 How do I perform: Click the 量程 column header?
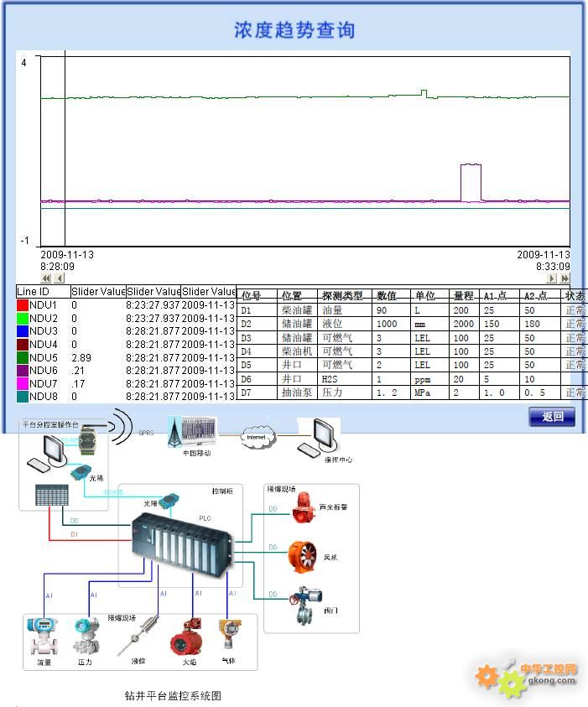tap(464, 296)
